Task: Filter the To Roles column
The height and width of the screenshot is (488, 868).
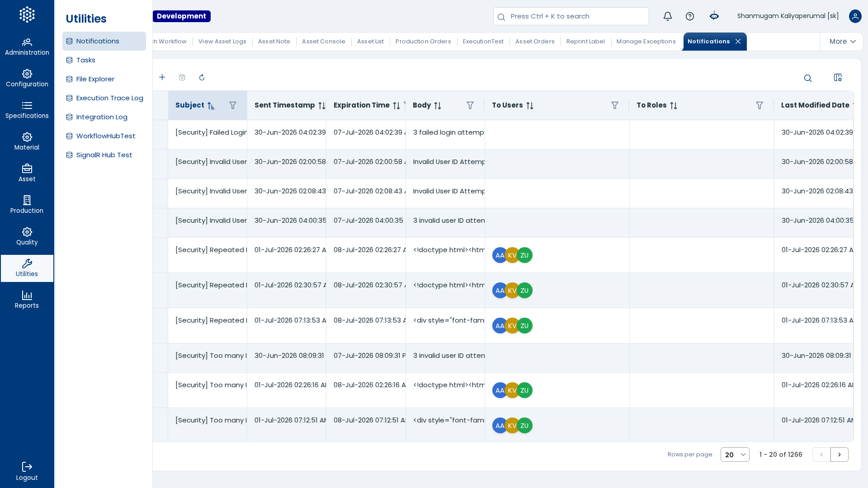Action: coord(759,105)
